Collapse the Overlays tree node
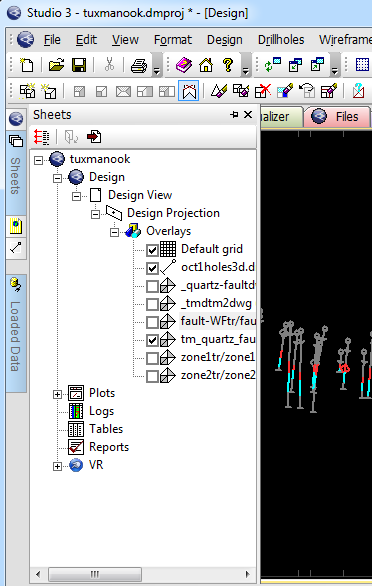The image size is (372, 586). (x=114, y=232)
